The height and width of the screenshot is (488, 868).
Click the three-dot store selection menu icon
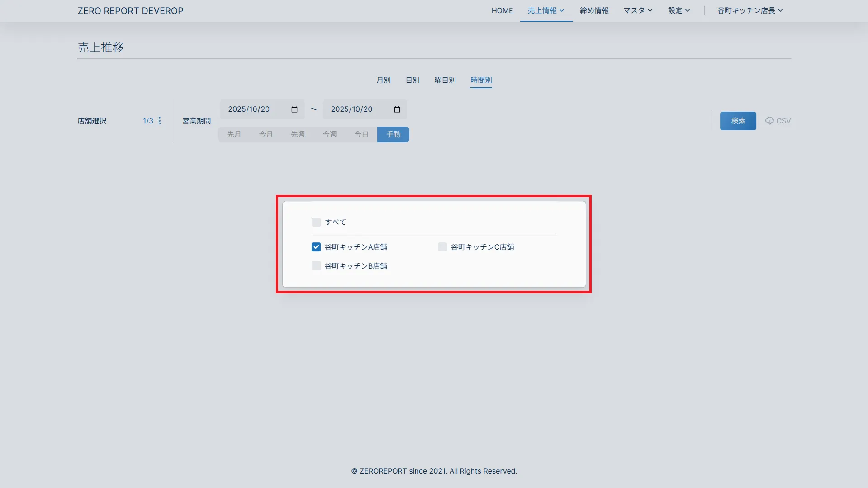point(160,121)
